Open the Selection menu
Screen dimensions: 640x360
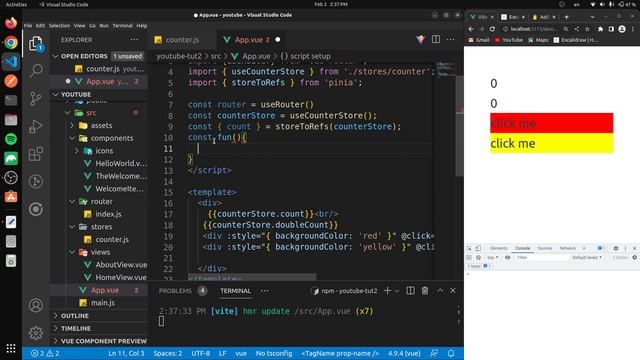[x=59, y=25]
